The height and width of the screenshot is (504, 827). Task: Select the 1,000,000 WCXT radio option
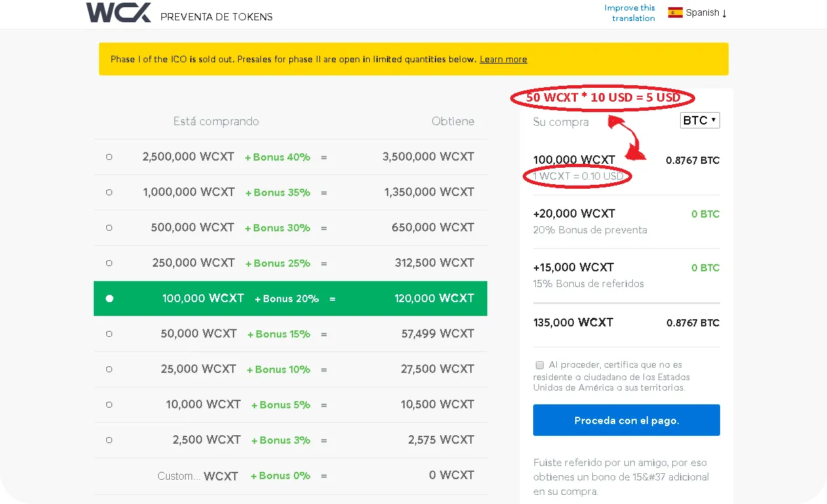(109, 192)
